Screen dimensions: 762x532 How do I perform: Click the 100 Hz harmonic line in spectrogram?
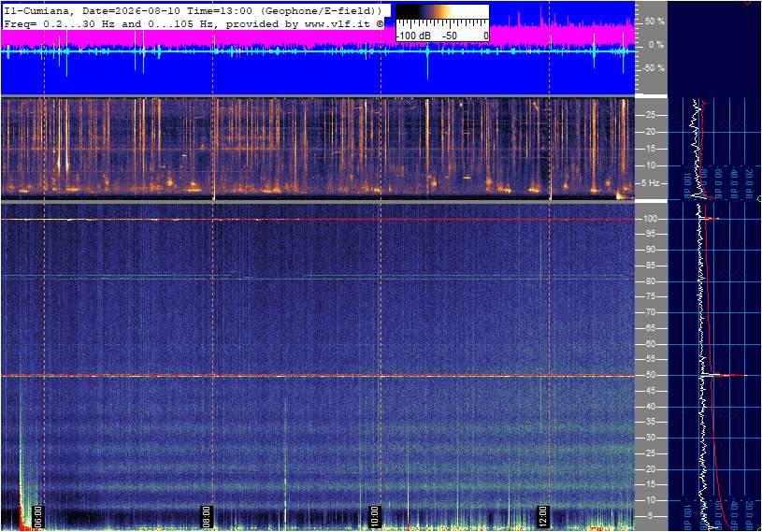318,220
